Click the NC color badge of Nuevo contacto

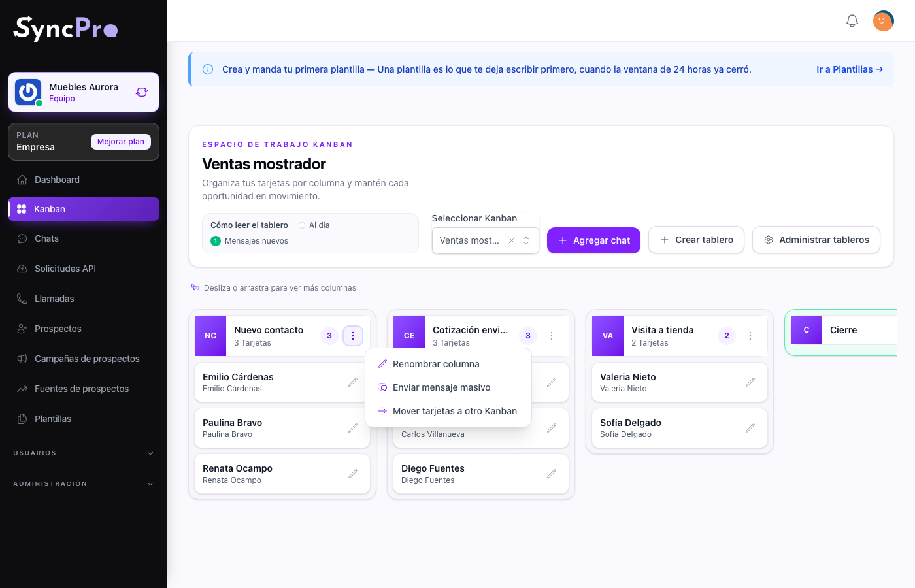coord(210,336)
